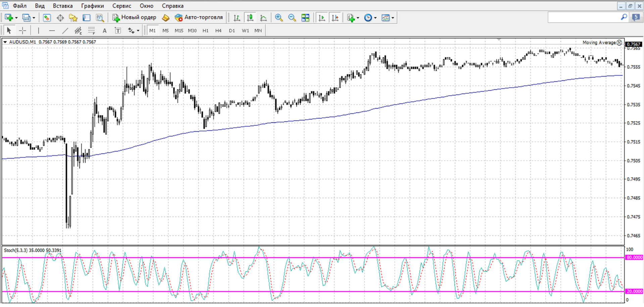The width and height of the screenshot is (644, 307).
Task: Expand the Indicators dropdown arrow
Action: 358,18
